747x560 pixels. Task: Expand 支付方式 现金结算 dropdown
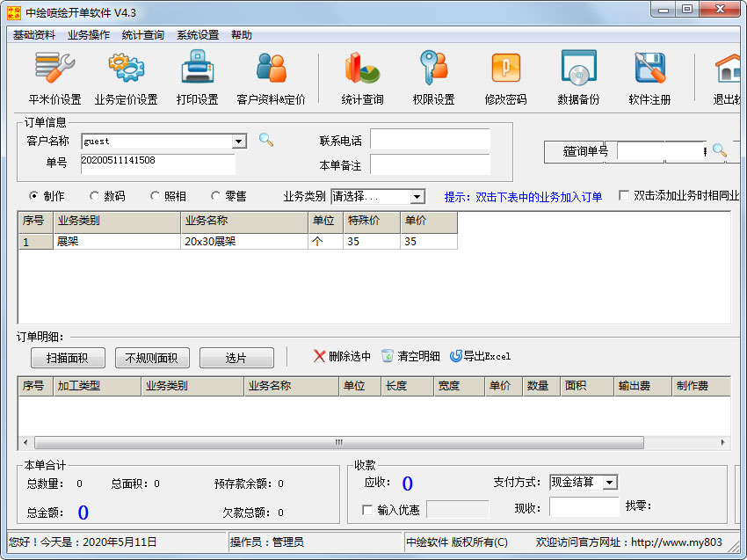coord(609,483)
